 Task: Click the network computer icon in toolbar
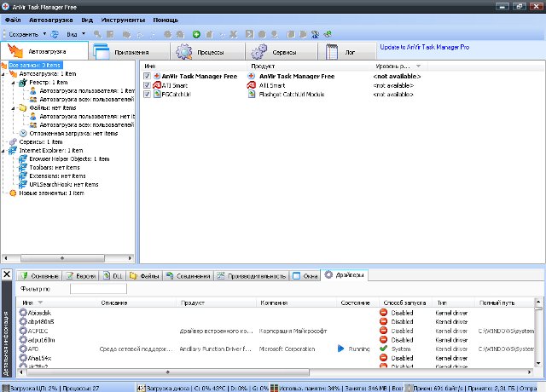(316, 34)
